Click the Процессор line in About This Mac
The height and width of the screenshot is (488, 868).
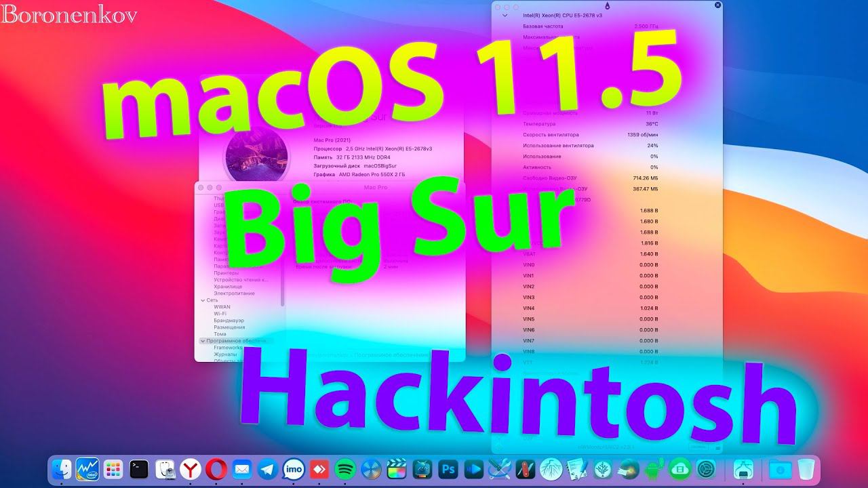pos(373,148)
